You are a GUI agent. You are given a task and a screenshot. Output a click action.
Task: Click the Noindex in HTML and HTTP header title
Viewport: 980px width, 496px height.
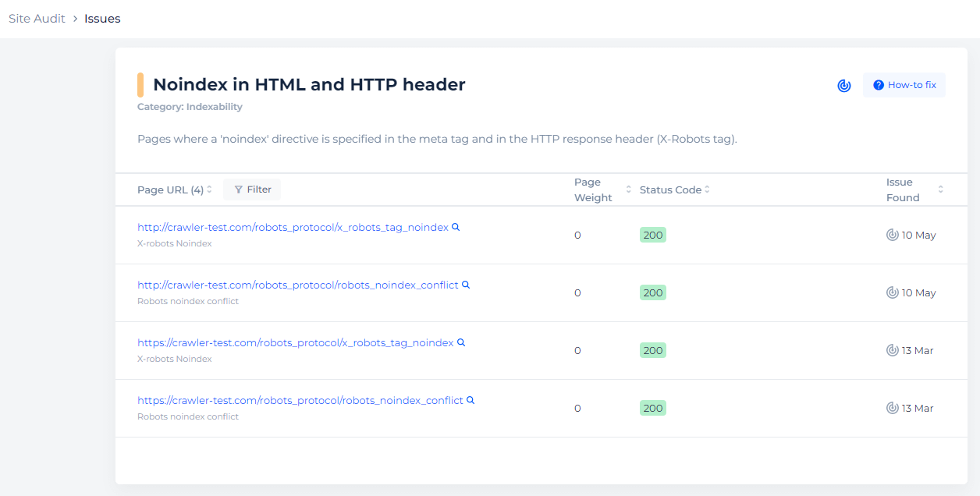point(309,85)
